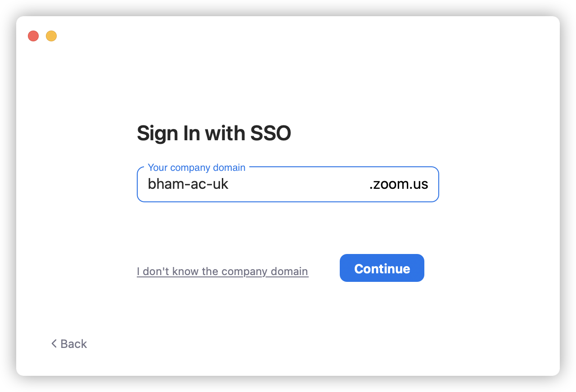The width and height of the screenshot is (576, 392).
Task: Minimize the window with the yellow button
Action: click(x=51, y=36)
